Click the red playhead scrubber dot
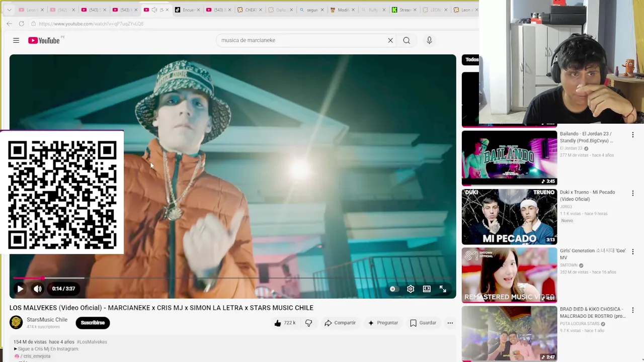644x362 pixels. coord(43,278)
